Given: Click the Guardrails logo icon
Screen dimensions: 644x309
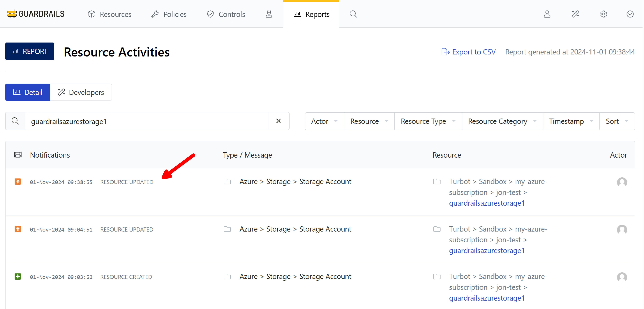Looking at the screenshot, I should (12, 14).
